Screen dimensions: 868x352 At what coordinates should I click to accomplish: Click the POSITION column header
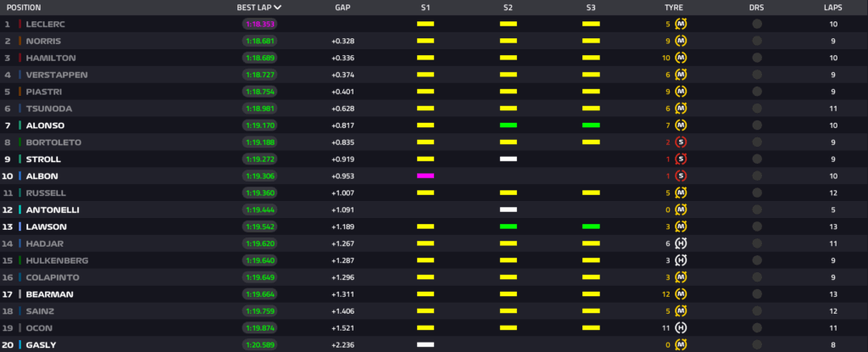coord(24,7)
